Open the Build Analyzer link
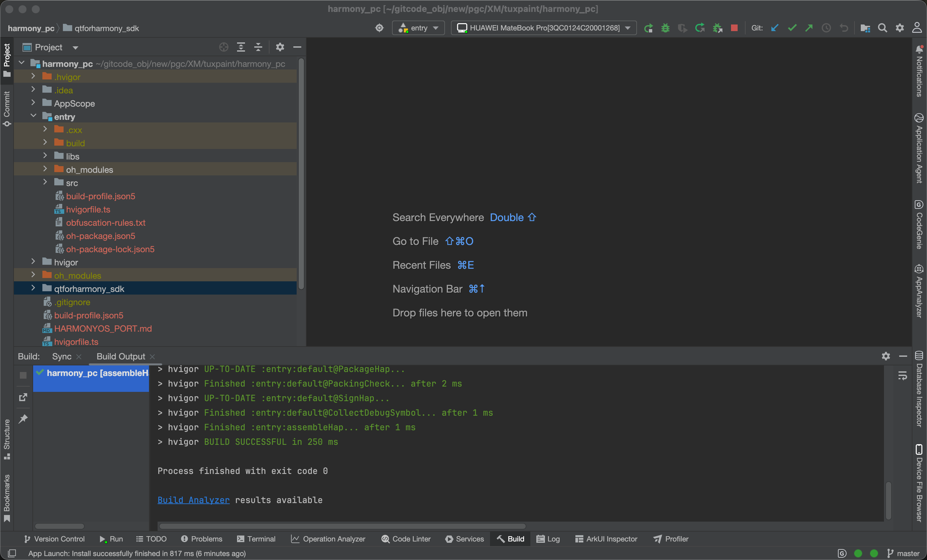This screenshot has width=927, height=560. point(193,500)
